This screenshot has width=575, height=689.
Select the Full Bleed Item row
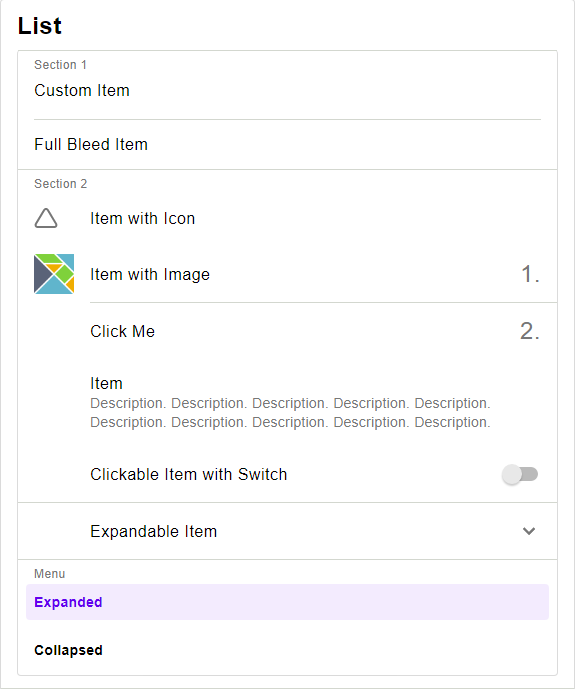[x=287, y=144]
